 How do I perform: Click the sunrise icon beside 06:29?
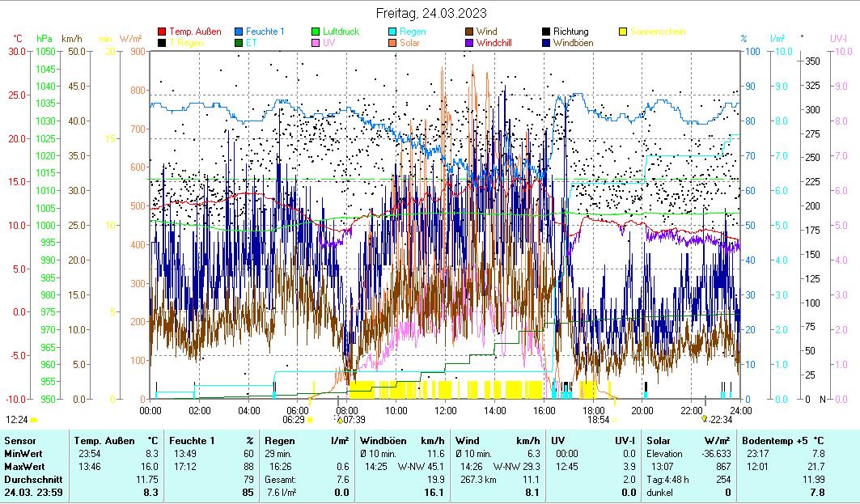click(309, 420)
